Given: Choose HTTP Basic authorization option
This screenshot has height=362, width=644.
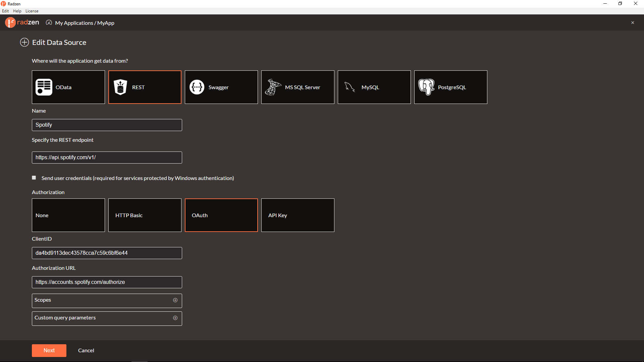Looking at the screenshot, I should click(x=145, y=215).
